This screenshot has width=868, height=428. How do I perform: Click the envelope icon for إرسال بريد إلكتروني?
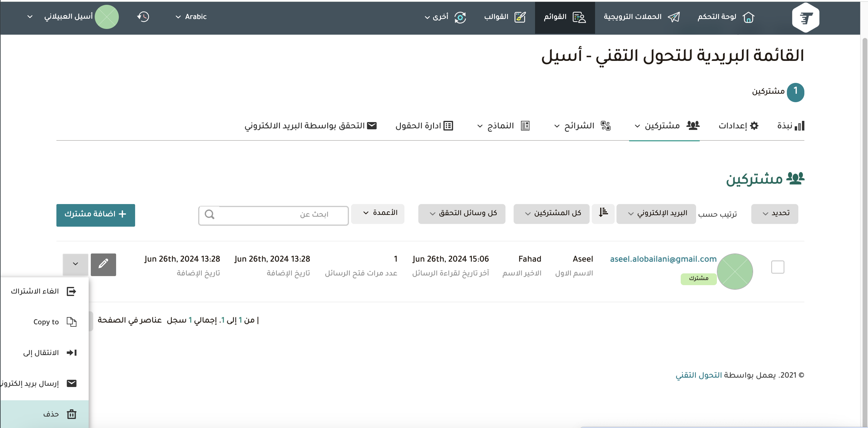point(71,383)
